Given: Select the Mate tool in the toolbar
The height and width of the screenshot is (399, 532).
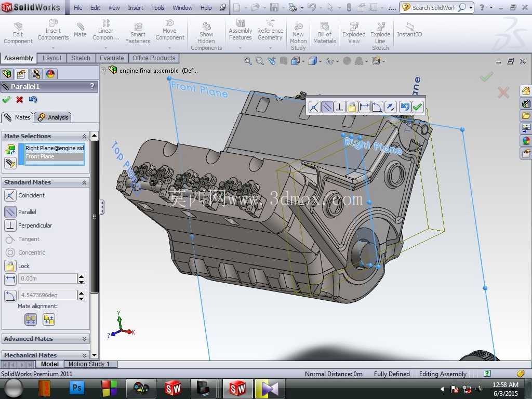Looking at the screenshot, I should point(80,30).
